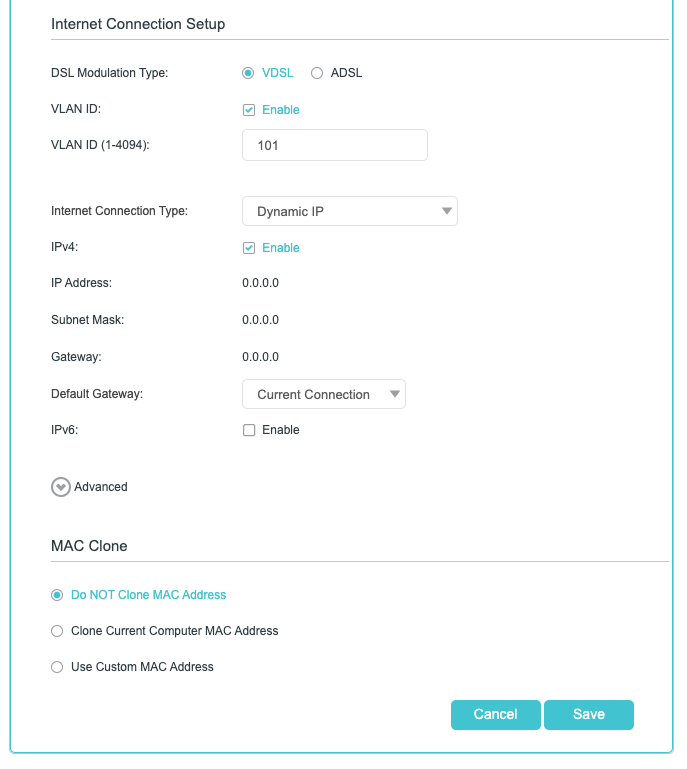This screenshot has width=687, height=769.
Task: Click the IP Address value 0.0.0.0
Action: pyautogui.click(x=260, y=283)
